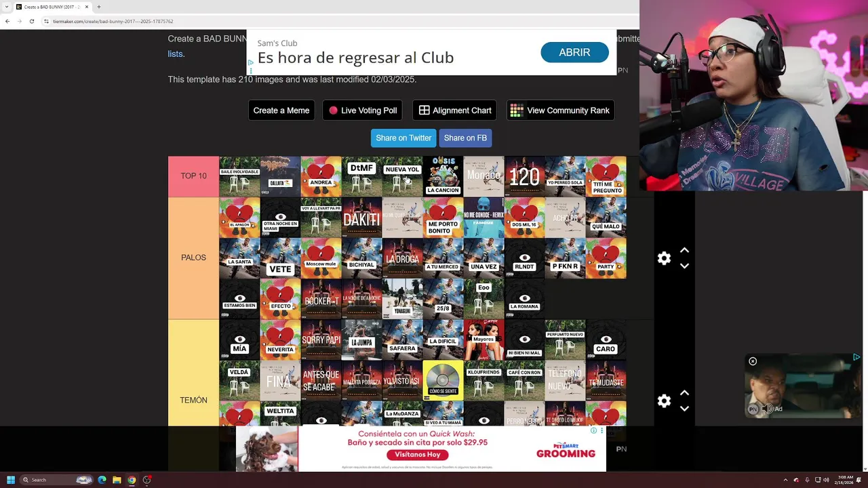
Task: Select the CÓMO SE SIENTE tile
Action: (443, 380)
